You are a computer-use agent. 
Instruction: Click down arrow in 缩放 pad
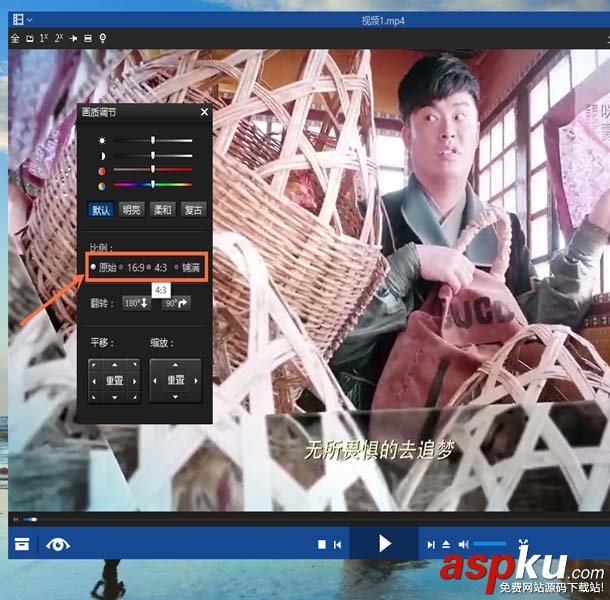point(175,397)
